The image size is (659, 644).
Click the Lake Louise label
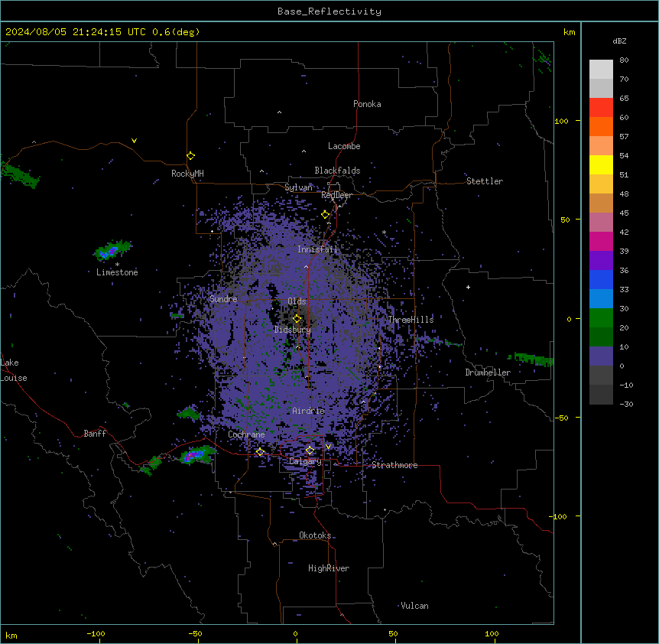coord(14,370)
